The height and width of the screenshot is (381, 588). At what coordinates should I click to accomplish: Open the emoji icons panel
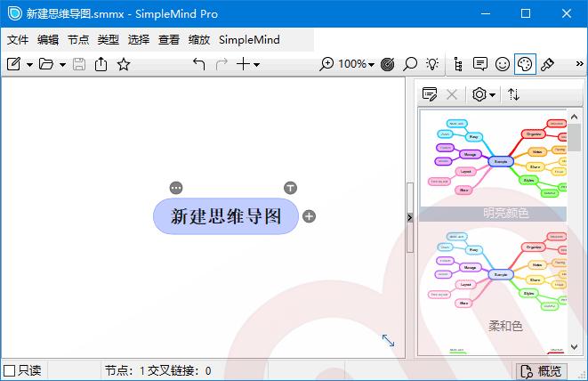click(503, 64)
